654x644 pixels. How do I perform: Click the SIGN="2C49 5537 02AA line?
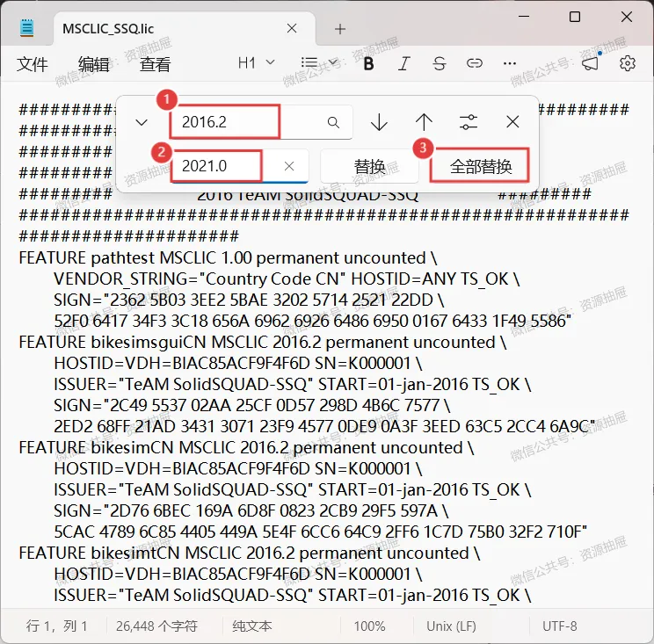252,405
